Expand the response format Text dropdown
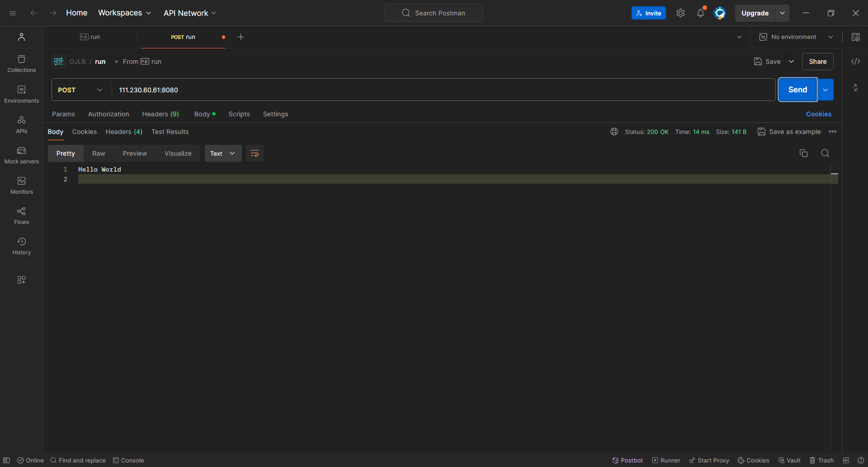868x467 pixels. 223,153
